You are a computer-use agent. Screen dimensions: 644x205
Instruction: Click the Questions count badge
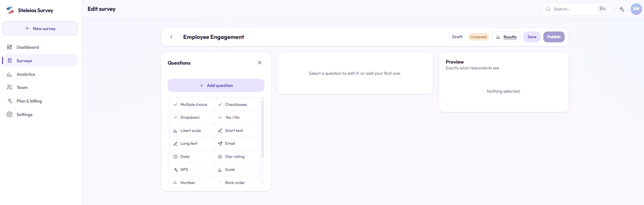(260, 63)
